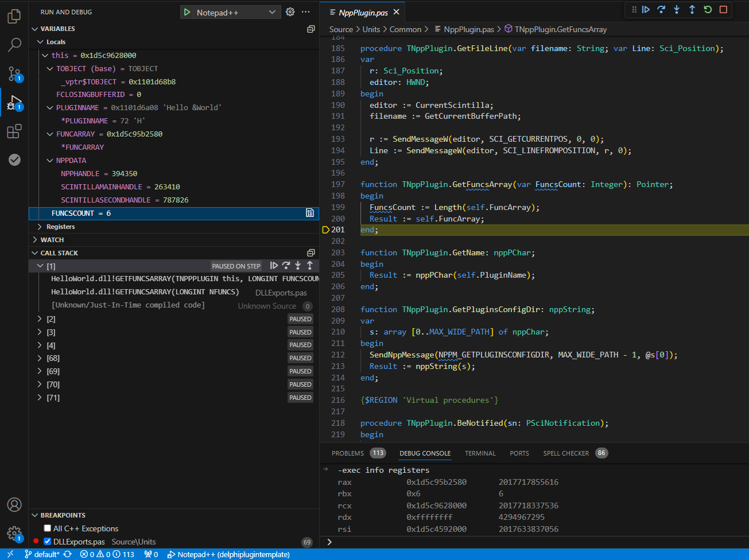This screenshot has width=749, height=560.
Task: Click the Step Over icon
Action: (x=660, y=10)
